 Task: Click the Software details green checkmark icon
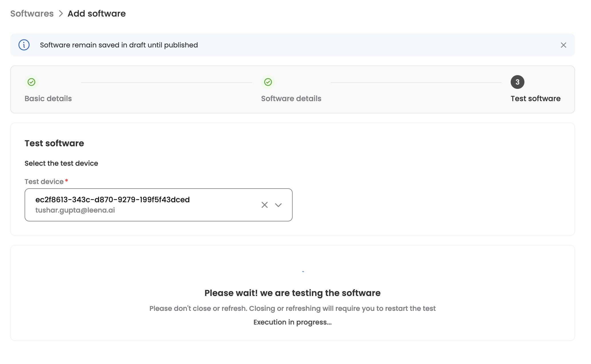(268, 82)
